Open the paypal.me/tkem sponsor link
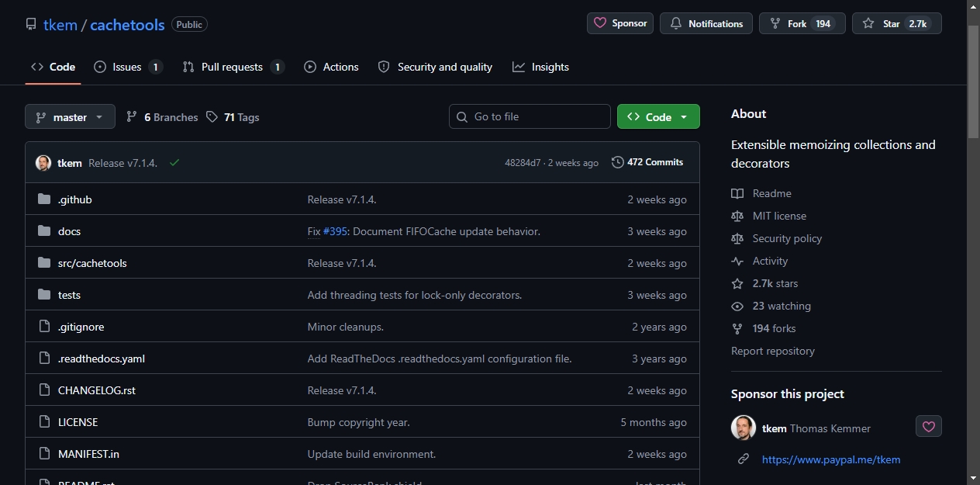Viewport: 980px width, 485px height. pyautogui.click(x=831, y=459)
